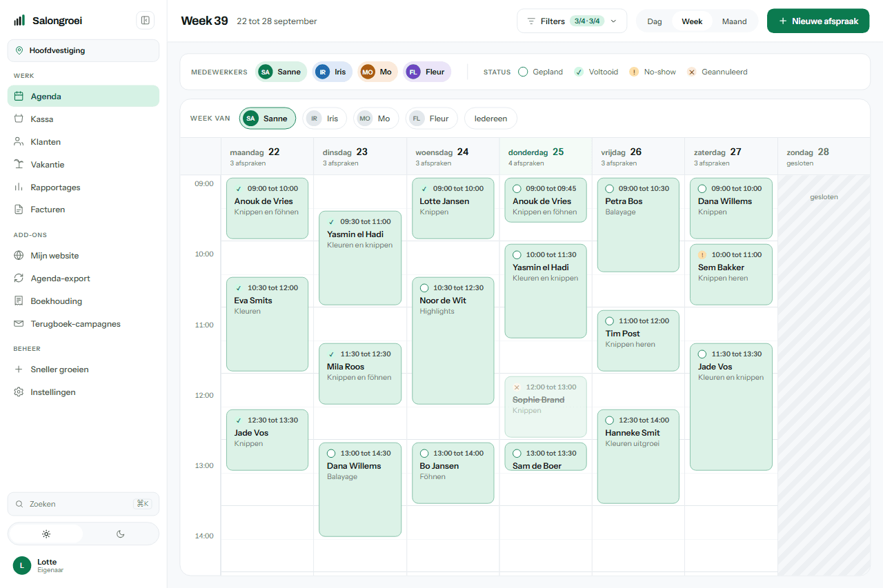883x588 pixels.
Task: Show the week for Iedereen
Action: pos(490,119)
